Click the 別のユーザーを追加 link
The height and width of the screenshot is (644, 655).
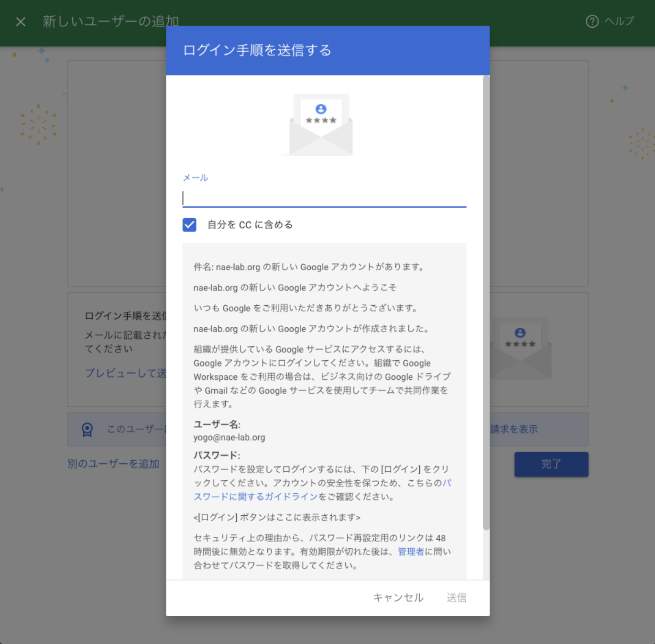click(x=113, y=464)
